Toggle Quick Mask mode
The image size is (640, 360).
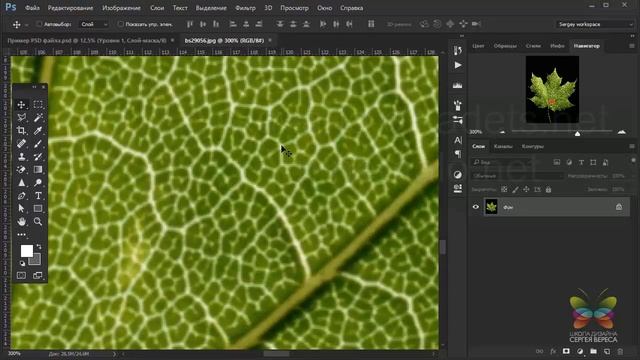click(x=21, y=276)
